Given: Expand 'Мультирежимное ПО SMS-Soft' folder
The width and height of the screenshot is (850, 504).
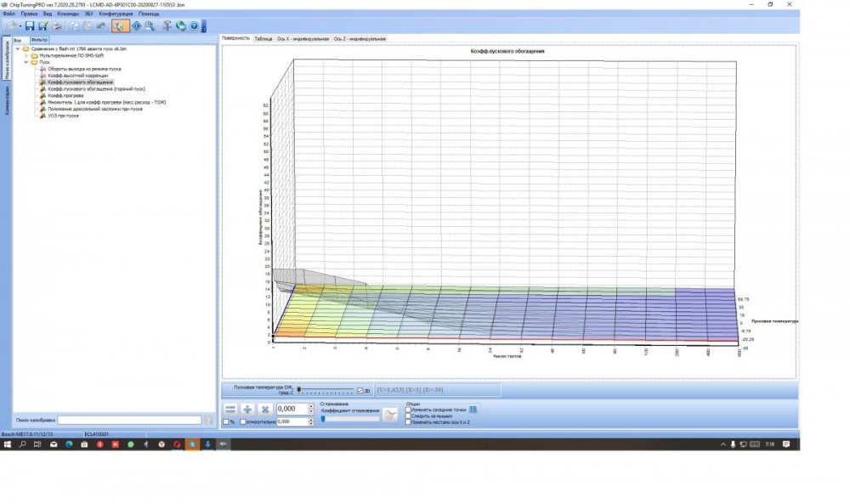Looking at the screenshot, I should click(x=26, y=55).
